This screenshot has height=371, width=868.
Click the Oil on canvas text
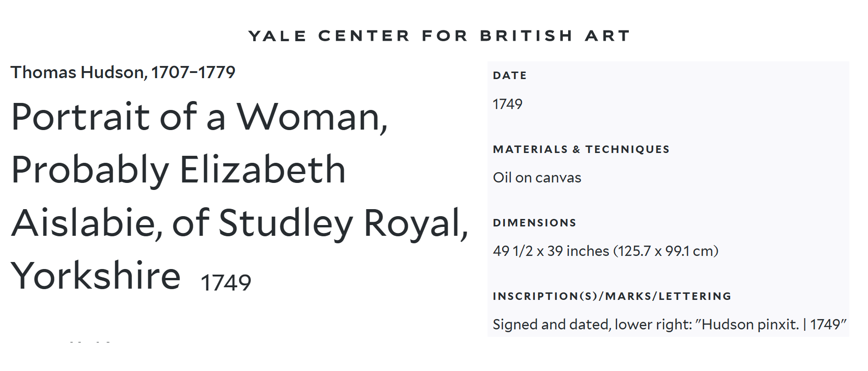(537, 178)
